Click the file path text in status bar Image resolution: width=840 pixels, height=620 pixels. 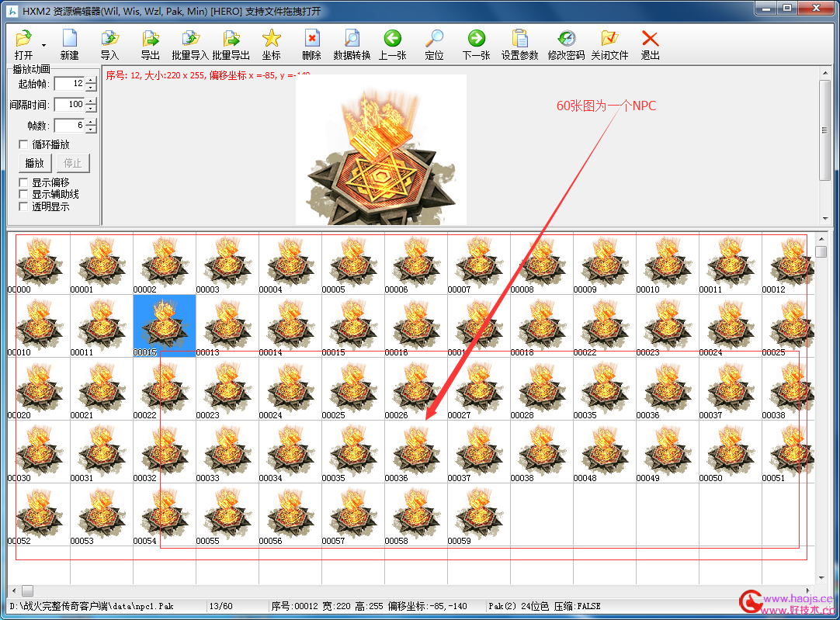(x=92, y=606)
